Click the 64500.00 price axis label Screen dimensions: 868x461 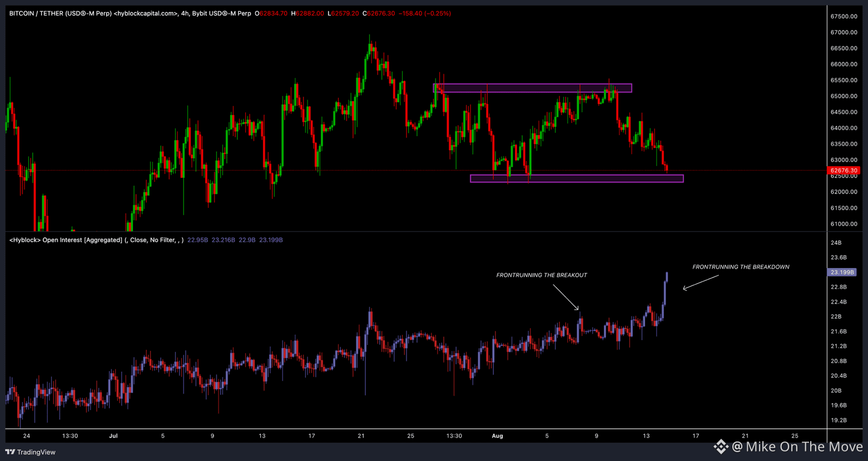coord(844,112)
